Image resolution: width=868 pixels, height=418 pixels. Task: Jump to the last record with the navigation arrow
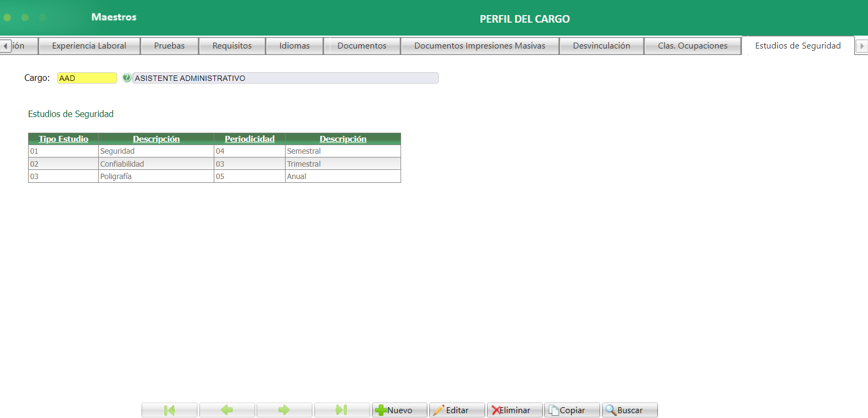pyautogui.click(x=342, y=410)
